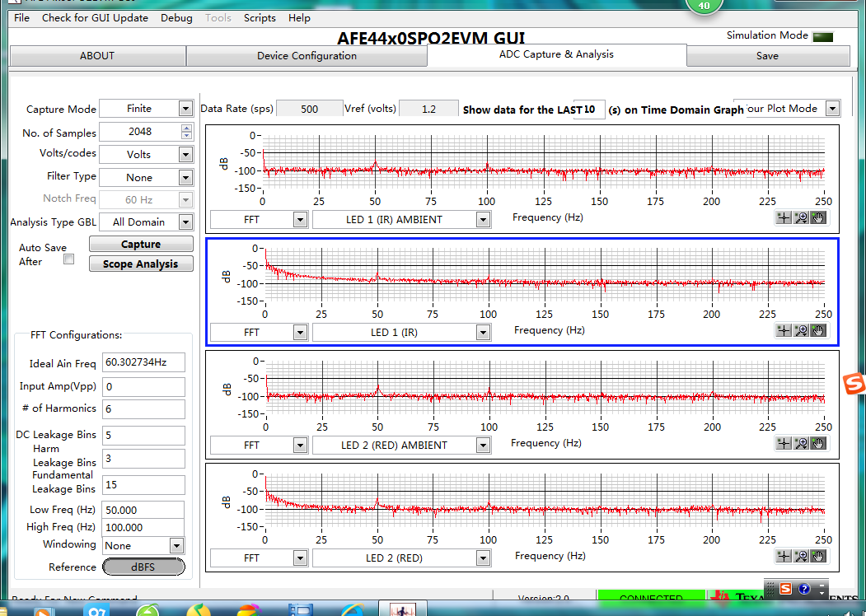Select zoom magnifier tool on LED 1 (IR) graph

click(801, 330)
